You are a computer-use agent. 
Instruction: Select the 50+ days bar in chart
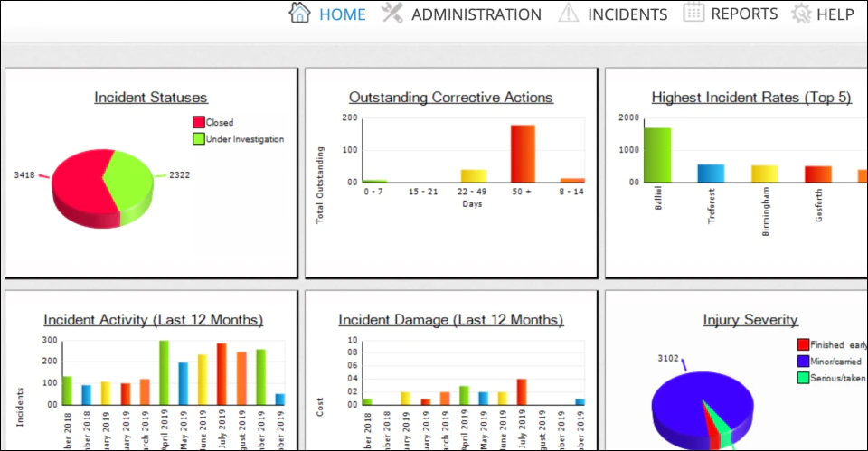click(523, 154)
